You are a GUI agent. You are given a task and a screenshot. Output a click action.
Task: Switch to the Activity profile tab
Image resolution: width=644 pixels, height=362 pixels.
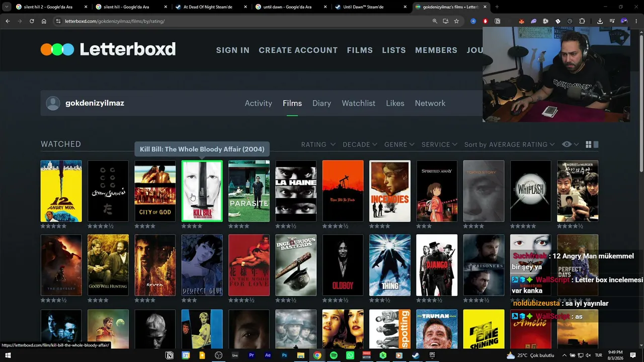tap(258, 103)
